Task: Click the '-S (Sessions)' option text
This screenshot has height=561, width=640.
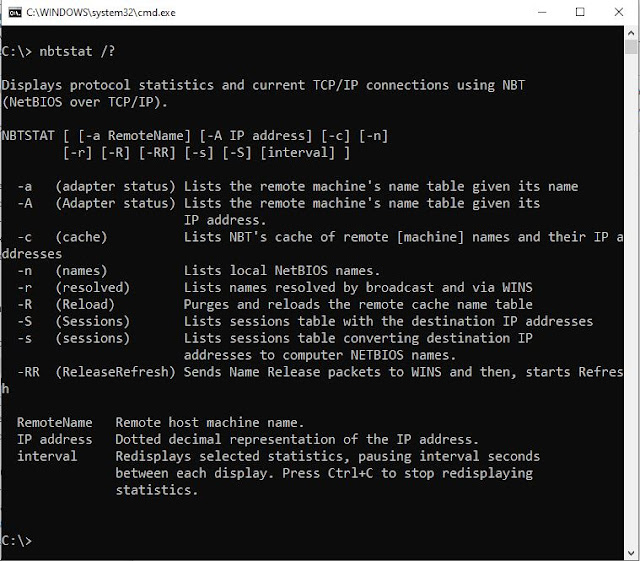Action: (x=73, y=321)
